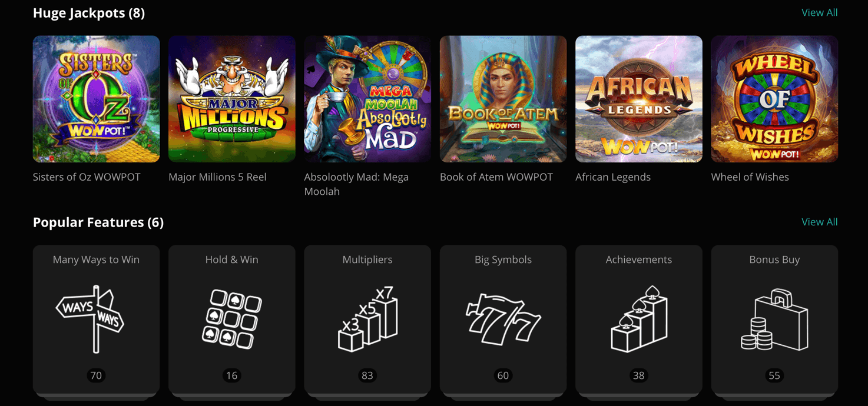
Task: Open Absolootly Mad Mega Moolah thumbnail
Action: point(367,99)
